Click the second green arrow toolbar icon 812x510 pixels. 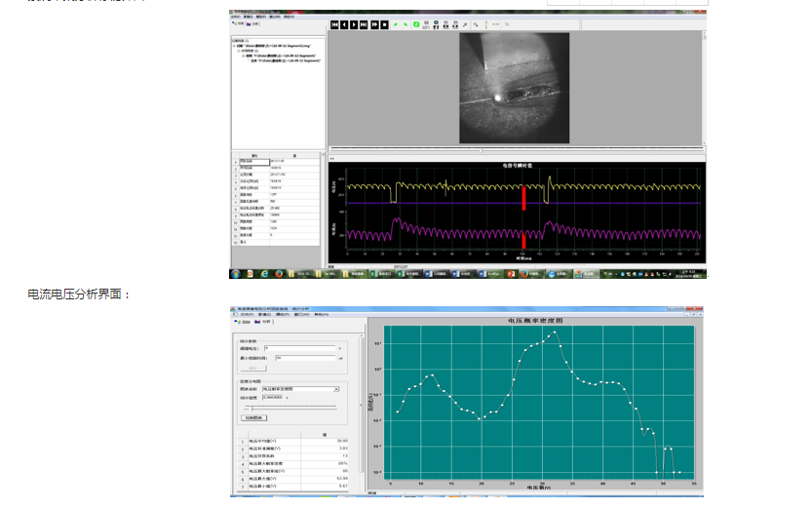406,24
